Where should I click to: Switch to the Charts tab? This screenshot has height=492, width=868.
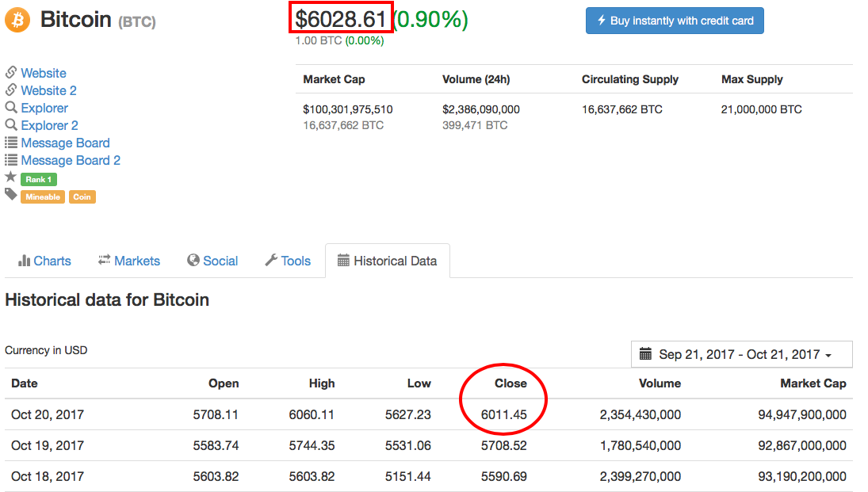[45, 261]
